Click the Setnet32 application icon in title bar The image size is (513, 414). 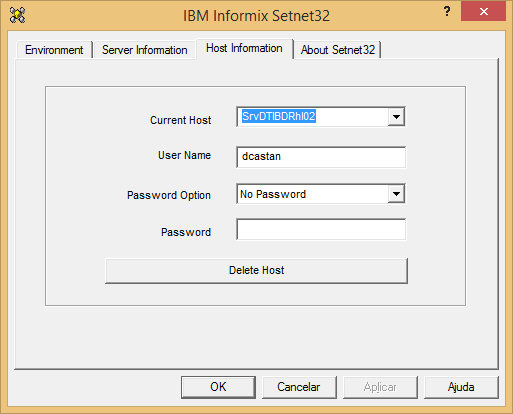pos(17,15)
